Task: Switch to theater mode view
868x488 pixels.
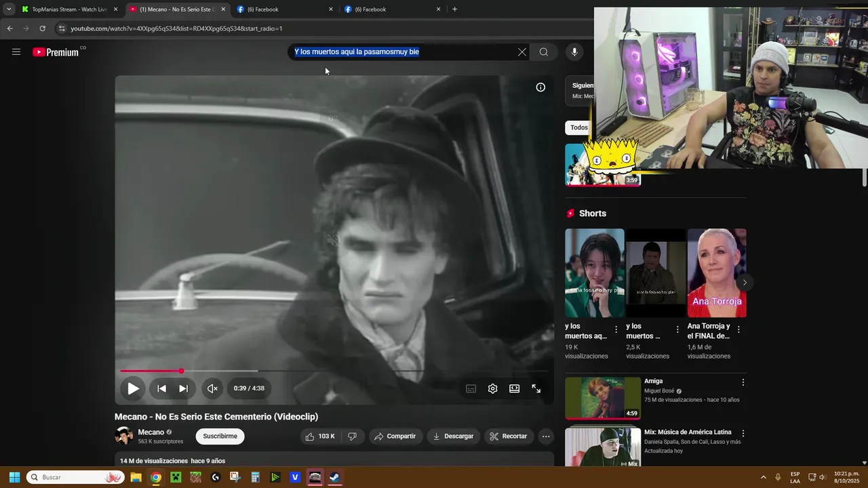Action: (x=515, y=388)
